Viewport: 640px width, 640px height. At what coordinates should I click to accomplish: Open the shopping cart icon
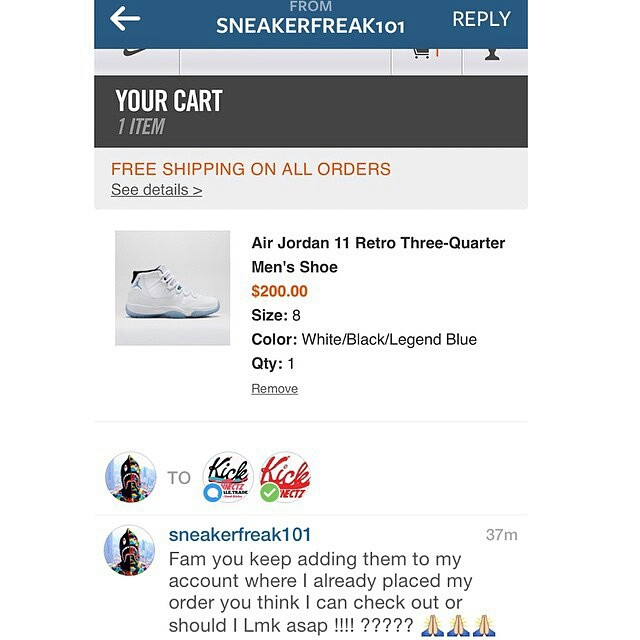tap(426, 54)
